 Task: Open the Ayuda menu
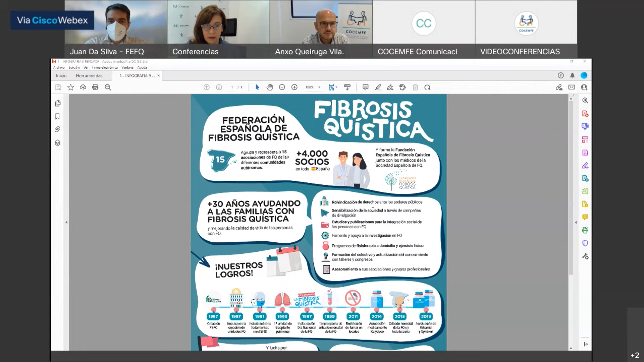[142, 67]
